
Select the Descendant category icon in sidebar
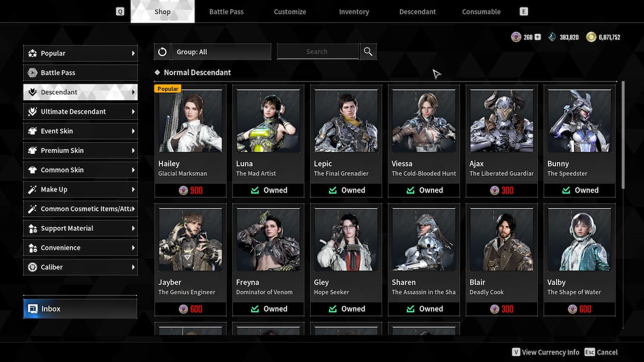pyautogui.click(x=32, y=92)
